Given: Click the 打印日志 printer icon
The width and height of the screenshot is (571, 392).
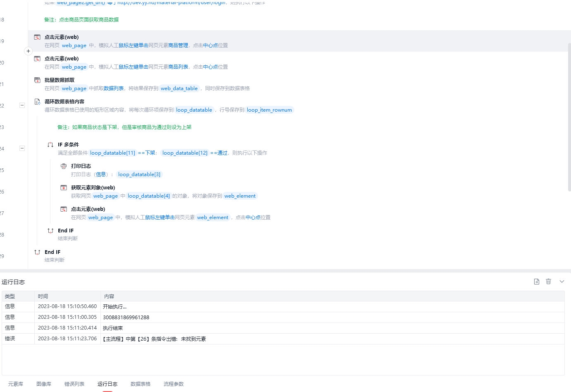Looking at the screenshot, I should click(x=64, y=166).
